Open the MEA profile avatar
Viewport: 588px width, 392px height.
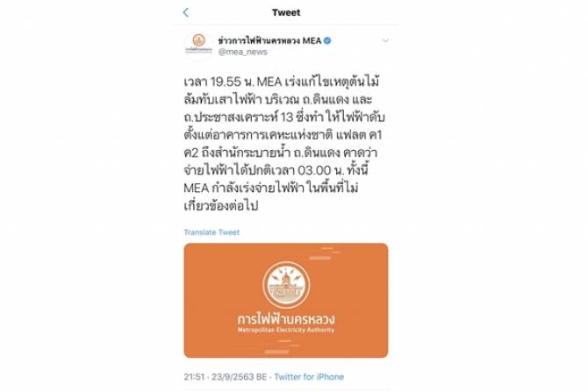coord(198,46)
